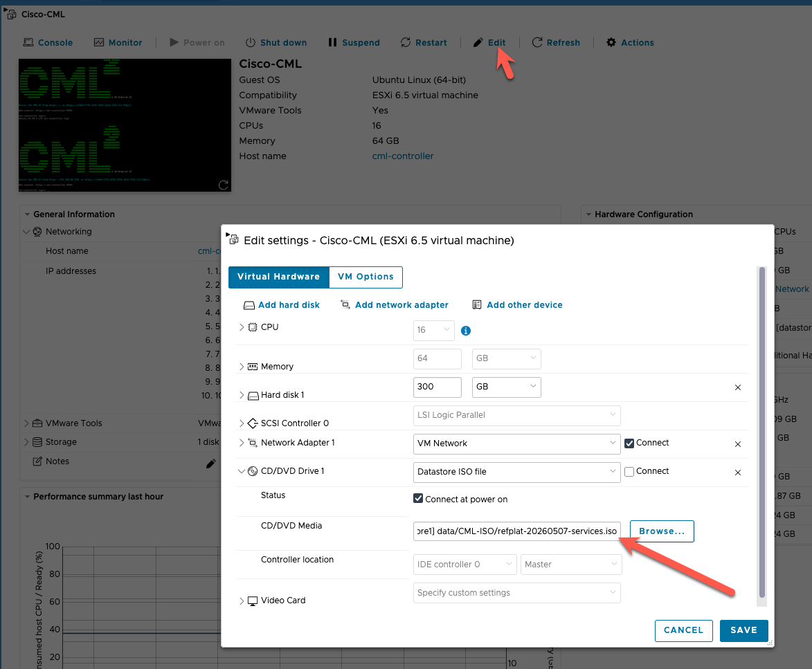Viewport: 812px width, 669px height.
Task: Open the cml-controller host name link
Action: coord(403,156)
